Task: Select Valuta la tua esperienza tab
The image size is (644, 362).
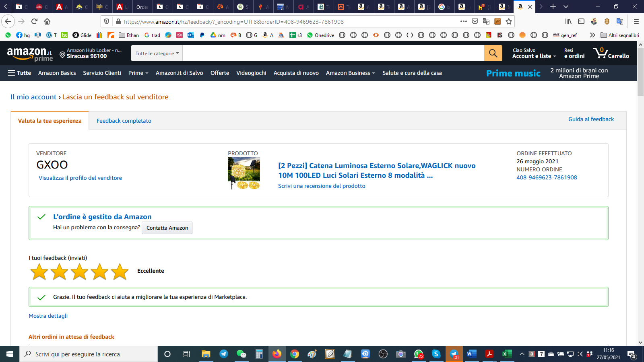Action: click(x=50, y=121)
